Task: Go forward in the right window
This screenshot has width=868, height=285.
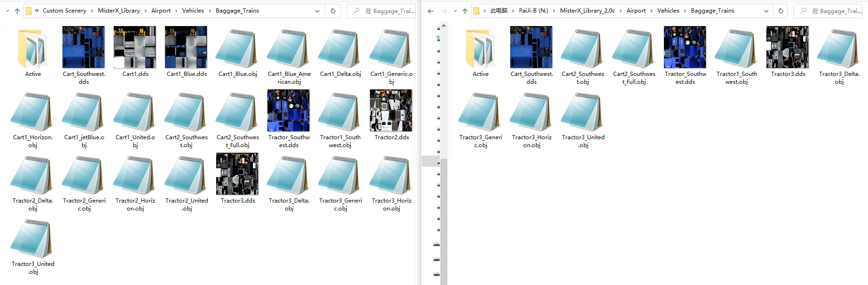Action: (444, 11)
